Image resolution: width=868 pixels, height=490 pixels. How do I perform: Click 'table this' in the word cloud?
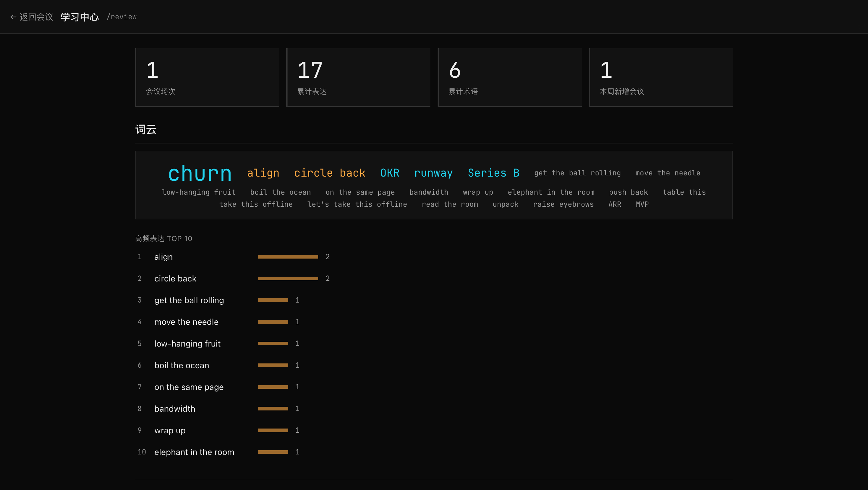[x=684, y=192]
